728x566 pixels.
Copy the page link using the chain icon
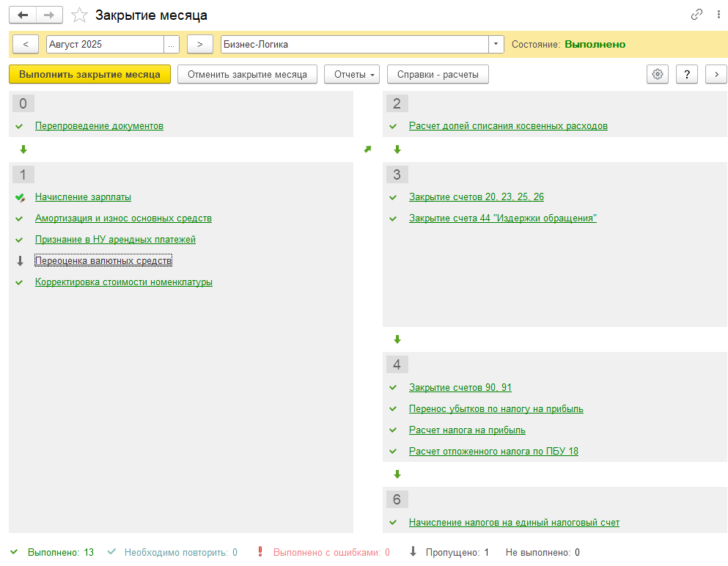[696, 15]
